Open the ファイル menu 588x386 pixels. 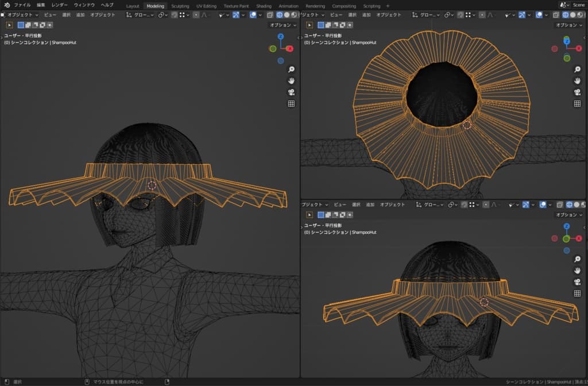point(22,5)
